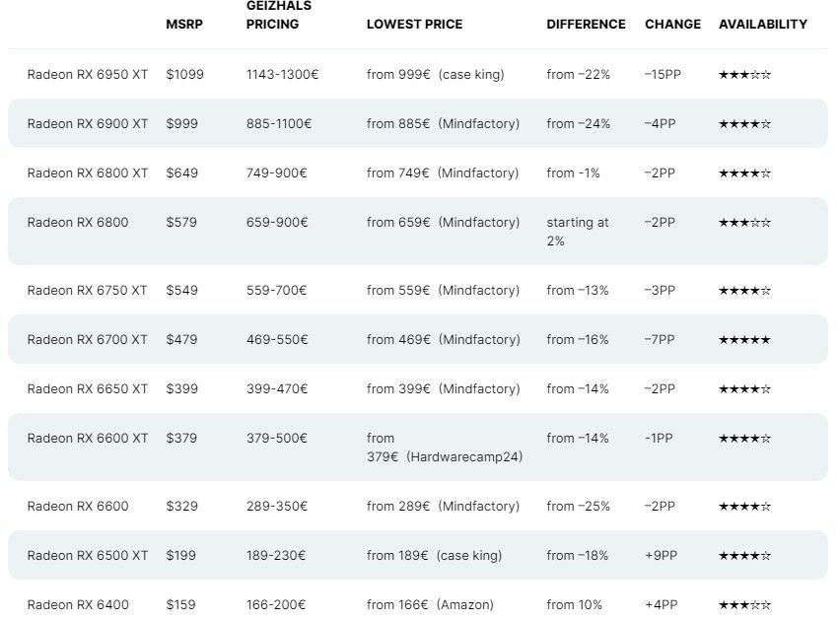Click the Geizhals Pricing column header
This screenshot has height=621, width=840.
click(279, 15)
